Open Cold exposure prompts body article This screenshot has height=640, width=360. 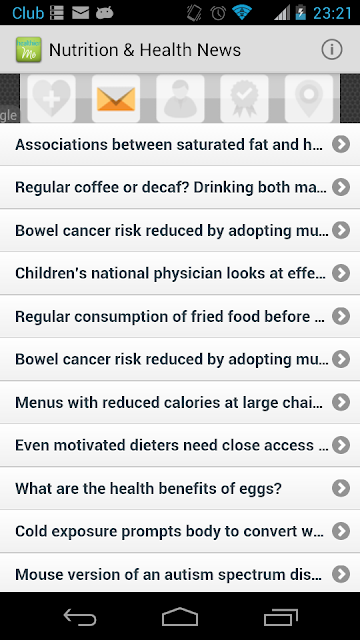(180, 531)
